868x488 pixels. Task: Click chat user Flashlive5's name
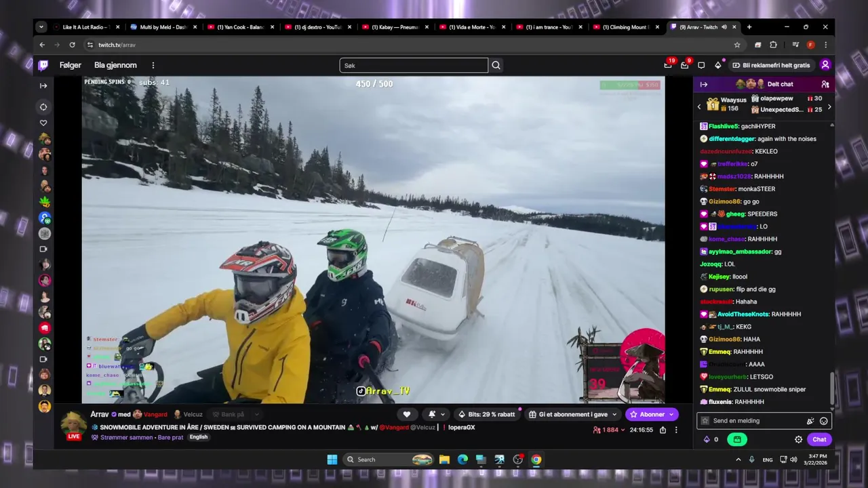click(x=723, y=126)
